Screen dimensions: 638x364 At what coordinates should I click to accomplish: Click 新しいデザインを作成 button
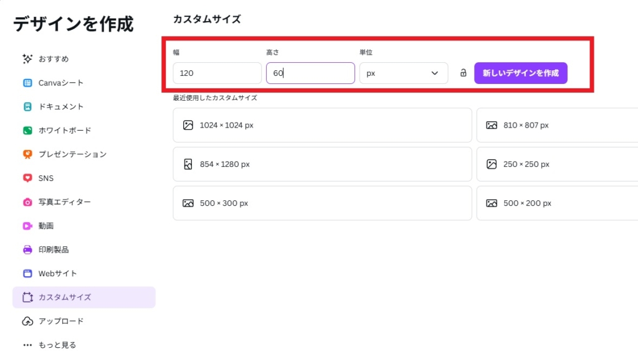520,73
